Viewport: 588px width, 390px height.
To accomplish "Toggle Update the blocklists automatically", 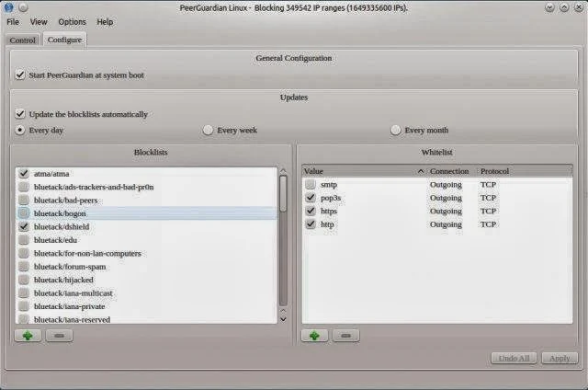I will [20, 114].
